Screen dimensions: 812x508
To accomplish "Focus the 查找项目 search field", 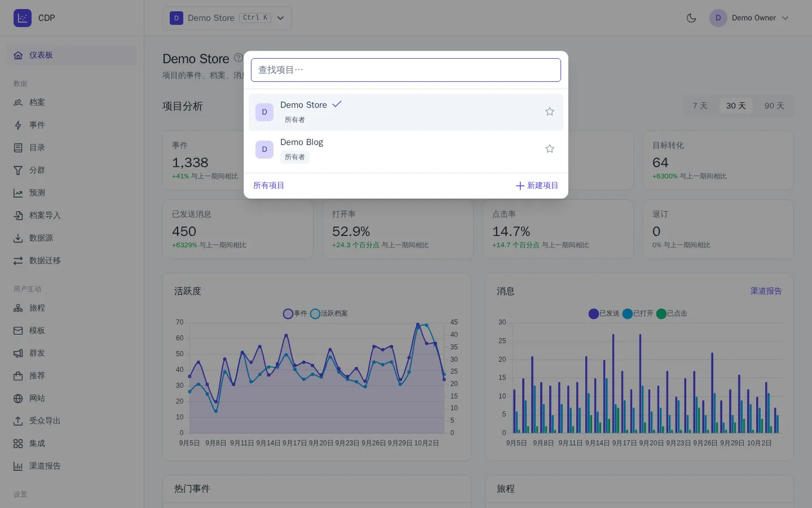I will (406, 70).
